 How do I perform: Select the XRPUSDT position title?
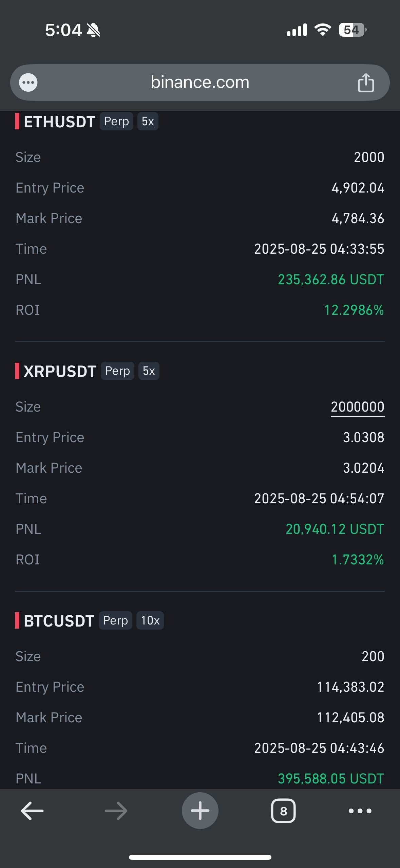pos(60,371)
